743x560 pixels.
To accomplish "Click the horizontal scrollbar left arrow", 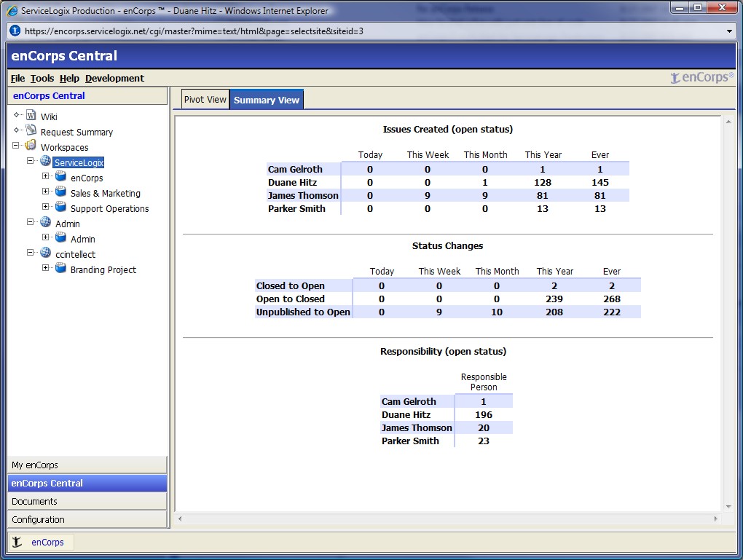I will click(x=180, y=518).
